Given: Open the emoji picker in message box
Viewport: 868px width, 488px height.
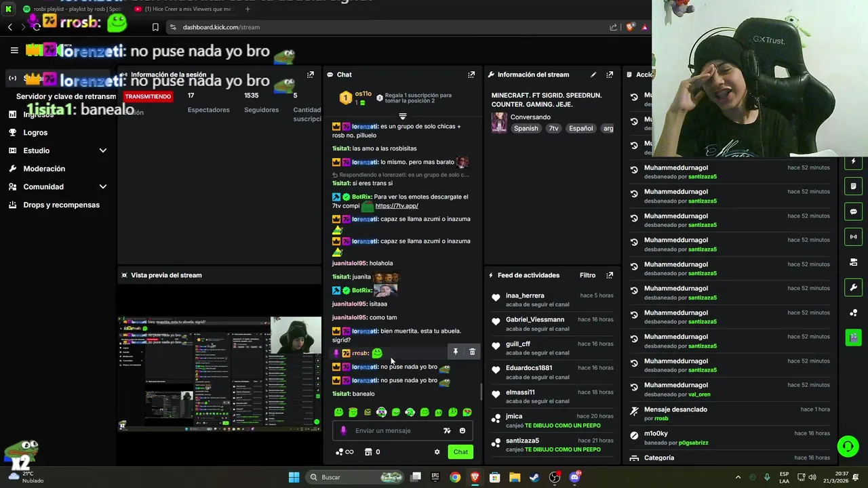Looking at the screenshot, I should [462, 430].
